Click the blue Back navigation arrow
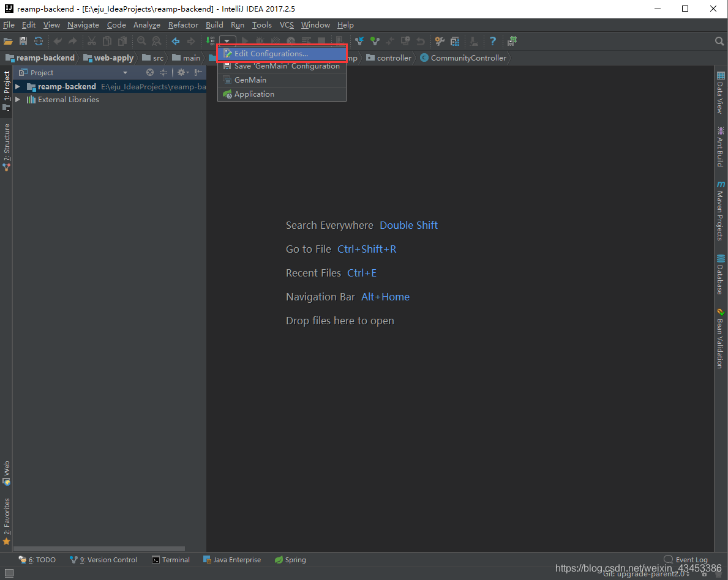The image size is (728, 580). point(176,41)
